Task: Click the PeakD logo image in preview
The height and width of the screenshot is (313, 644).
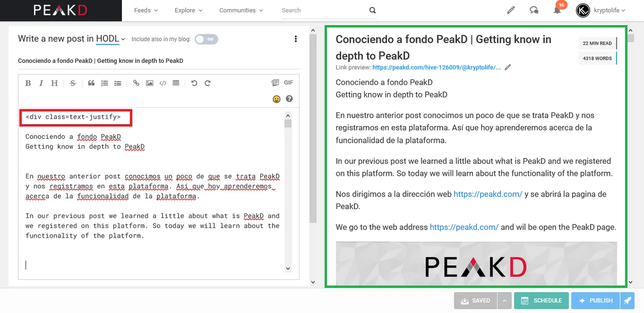Action: [x=476, y=264]
